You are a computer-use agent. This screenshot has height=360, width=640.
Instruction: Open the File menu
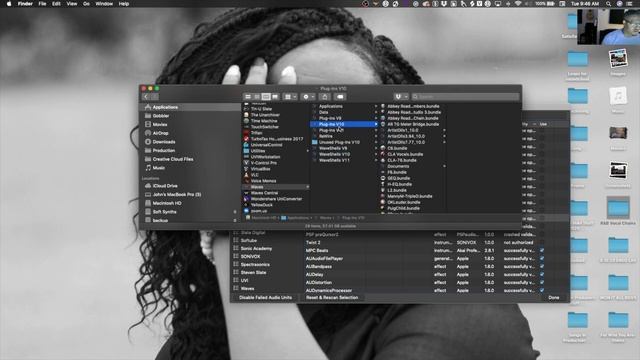pyautogui.click(x=42, y=4)
